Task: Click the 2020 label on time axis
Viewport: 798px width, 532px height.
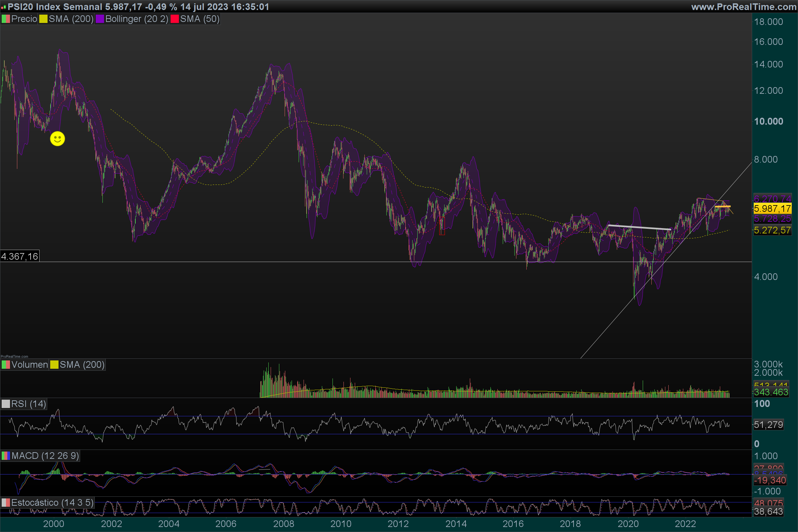Action: [628, 524]
